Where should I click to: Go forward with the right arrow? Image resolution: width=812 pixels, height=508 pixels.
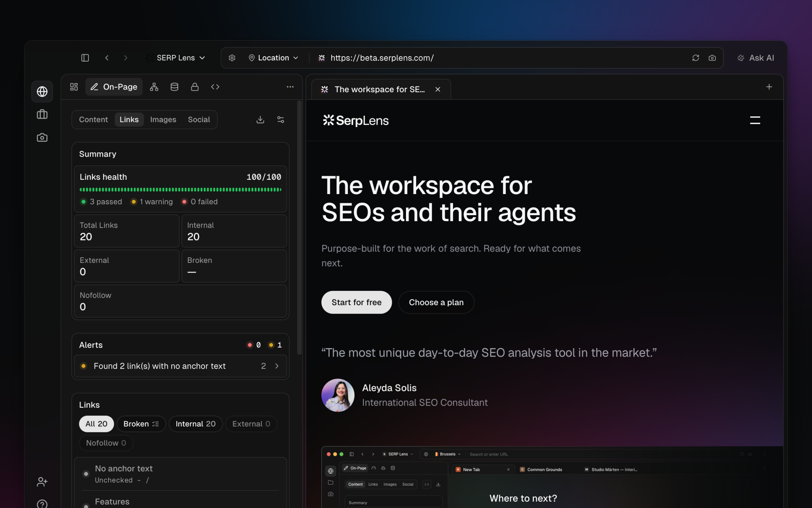(126, 58)
